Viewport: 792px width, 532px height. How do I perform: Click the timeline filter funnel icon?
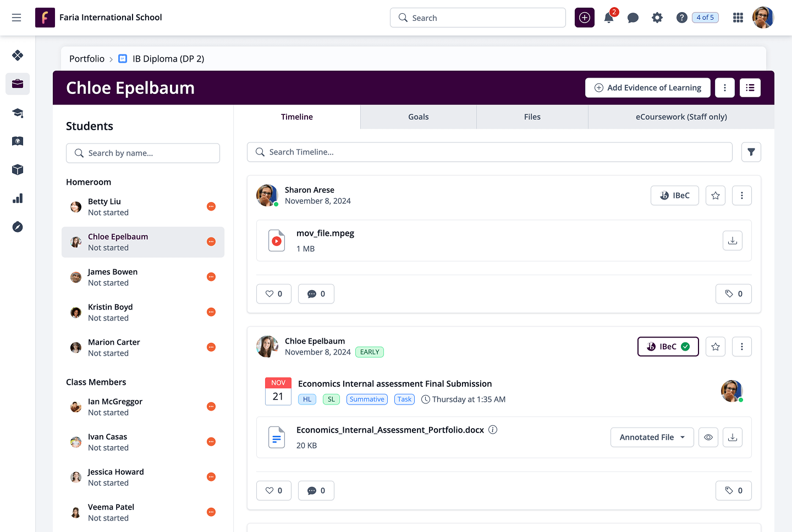click(x=751, y=152)
